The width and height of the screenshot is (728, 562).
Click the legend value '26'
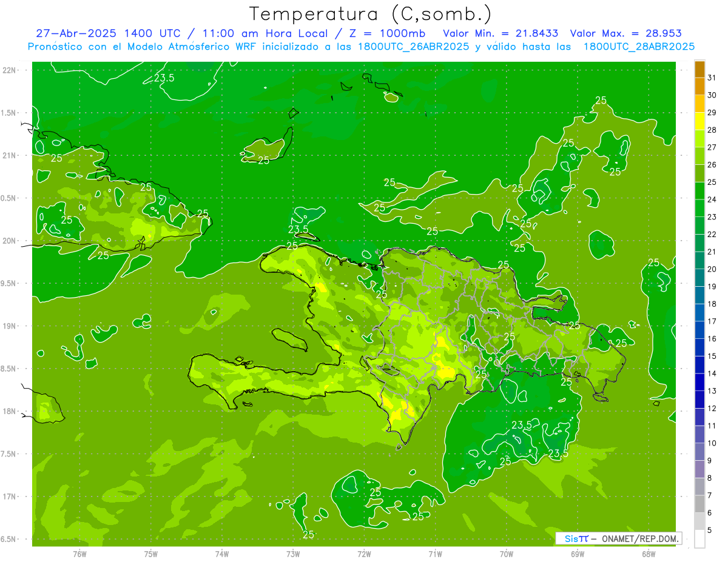712,165
